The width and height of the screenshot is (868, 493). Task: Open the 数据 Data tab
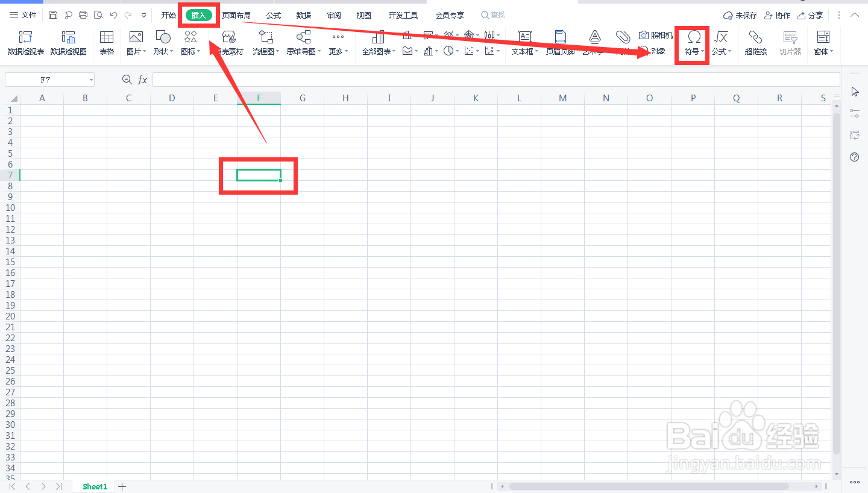click(x=304, y=15)
